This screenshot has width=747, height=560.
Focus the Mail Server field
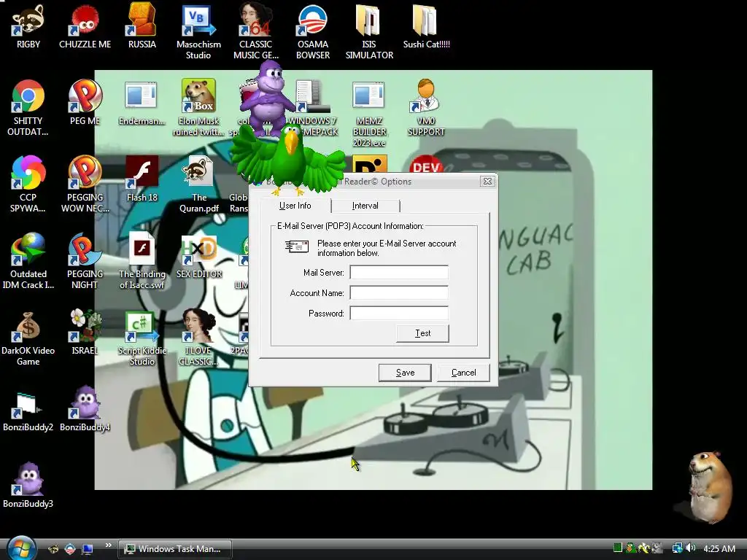tap(399, 273)
